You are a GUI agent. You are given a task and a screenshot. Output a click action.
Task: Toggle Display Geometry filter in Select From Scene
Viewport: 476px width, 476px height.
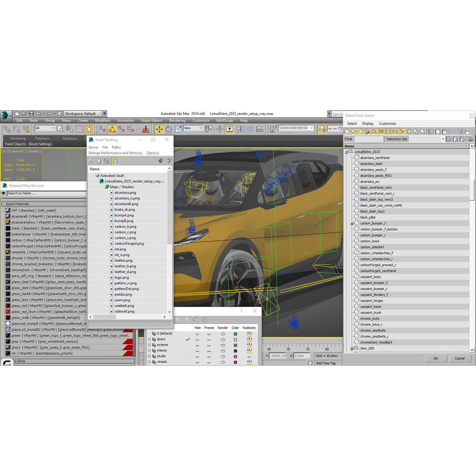(347, 131)
